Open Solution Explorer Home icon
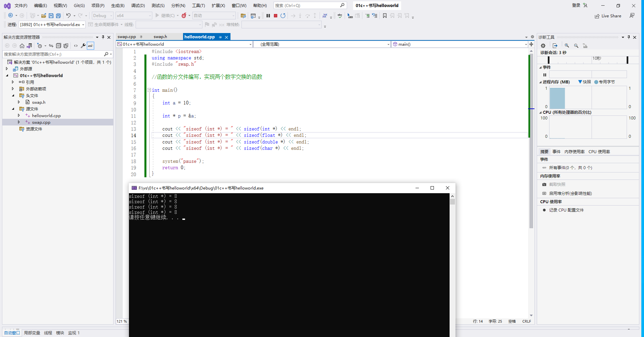The height and width of the screenshot is (337, 644). click(22, 46)
